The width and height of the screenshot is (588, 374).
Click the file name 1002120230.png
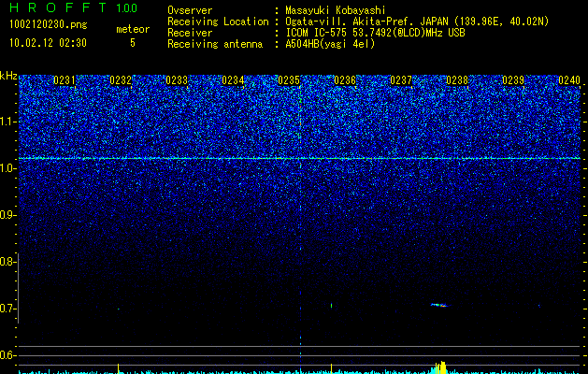click(49, 25)
